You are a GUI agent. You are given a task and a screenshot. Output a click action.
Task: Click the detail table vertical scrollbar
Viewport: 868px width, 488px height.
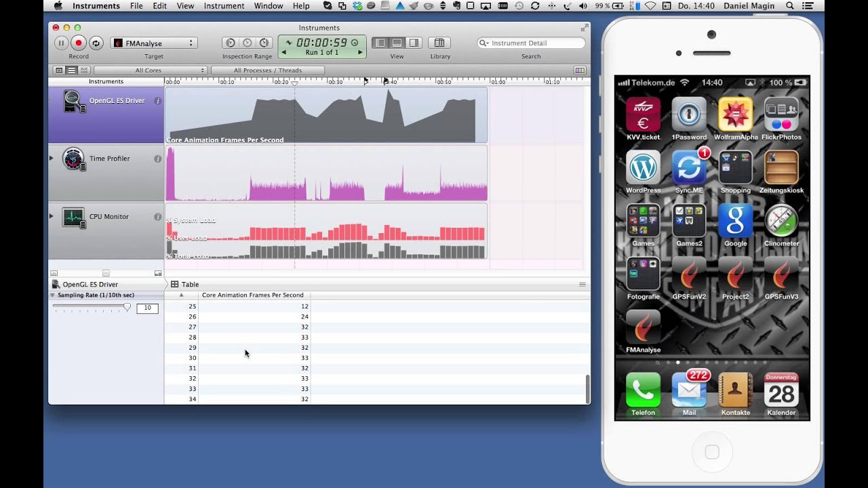(x=587, y=388)
